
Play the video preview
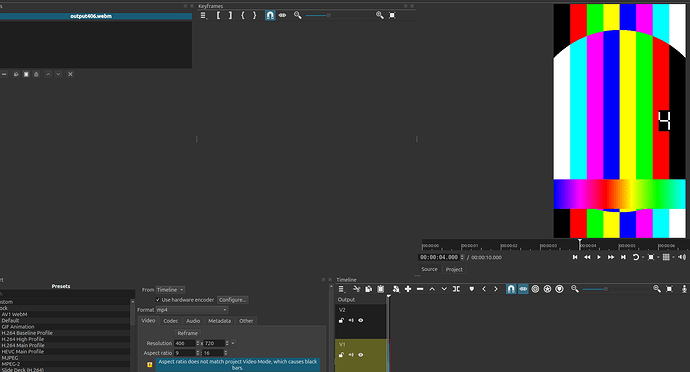tap(599, 257)
